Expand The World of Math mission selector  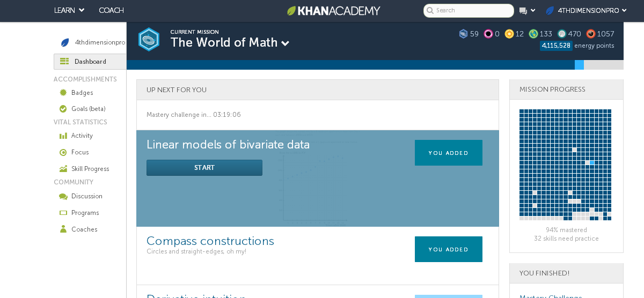pyautogui.click(x=285, y=43)
